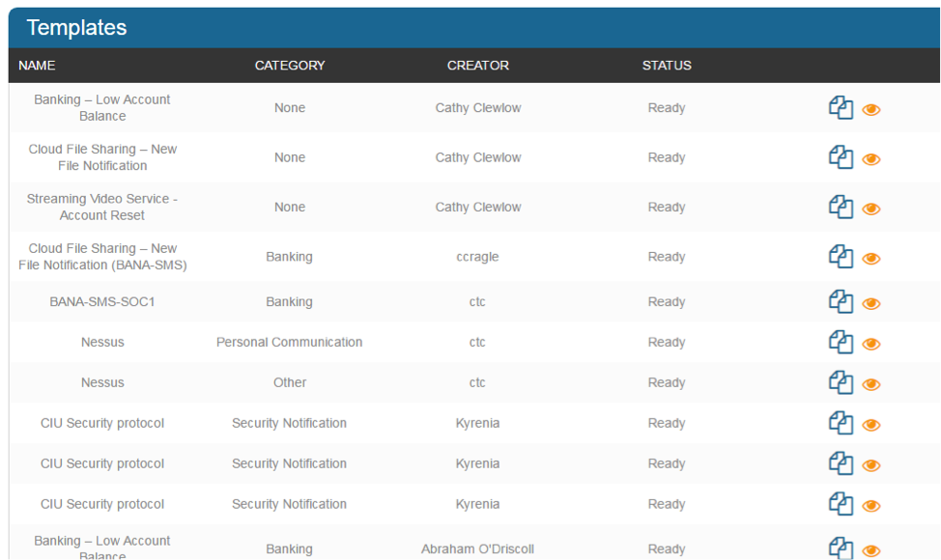Click the Templates panel title
This screenshot has width=941, height=560.
pos(76,28)
